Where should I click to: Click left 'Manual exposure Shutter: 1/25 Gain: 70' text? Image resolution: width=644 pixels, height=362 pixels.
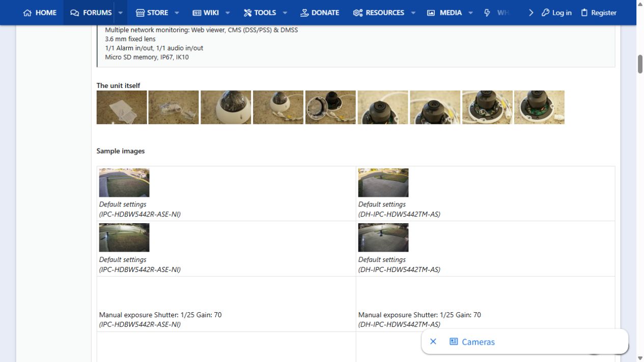(x=160, y=315)
